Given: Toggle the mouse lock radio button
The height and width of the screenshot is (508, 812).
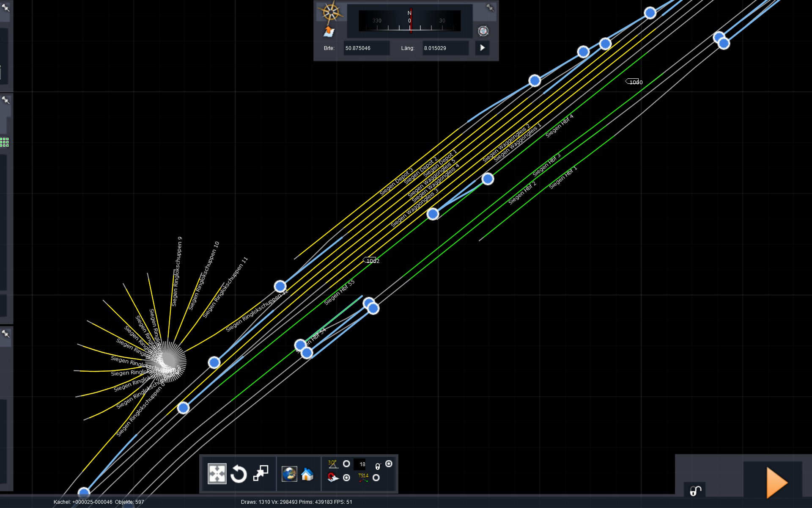Looking at the screenshot, I should (389, 464).
